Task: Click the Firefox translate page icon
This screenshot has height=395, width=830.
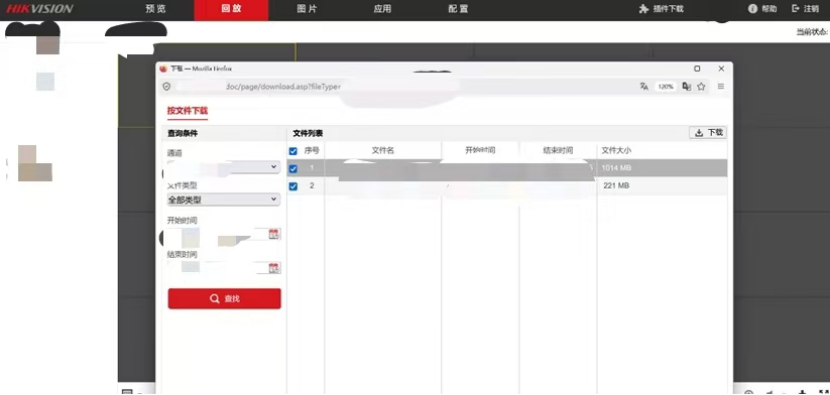Action: [644, 86]
